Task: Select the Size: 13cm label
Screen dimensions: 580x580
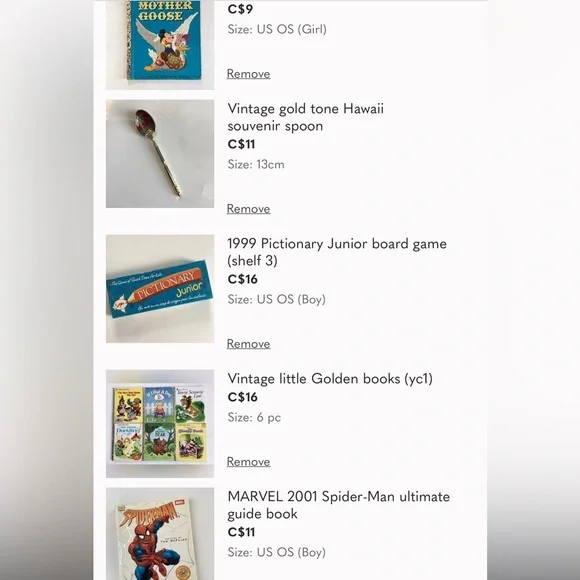Action: click(x=256, y=164)
